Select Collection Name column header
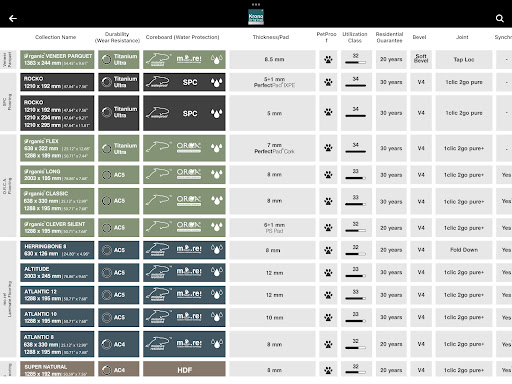 [56, 37]
